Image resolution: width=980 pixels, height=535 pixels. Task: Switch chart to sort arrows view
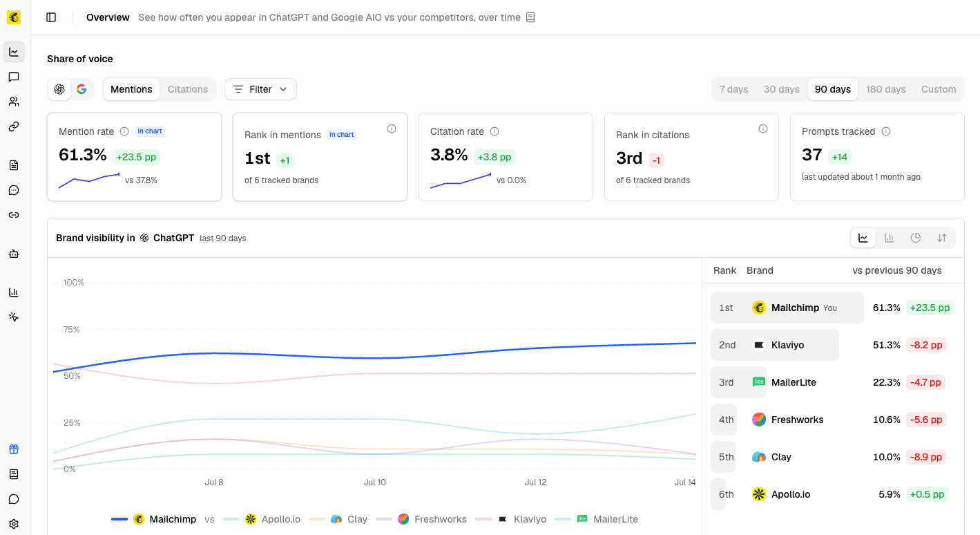pos(942,238)
